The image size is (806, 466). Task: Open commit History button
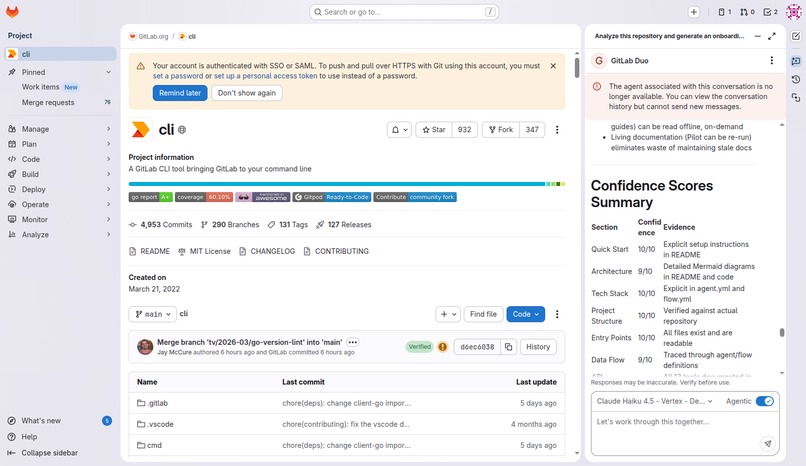coord(538,347)
